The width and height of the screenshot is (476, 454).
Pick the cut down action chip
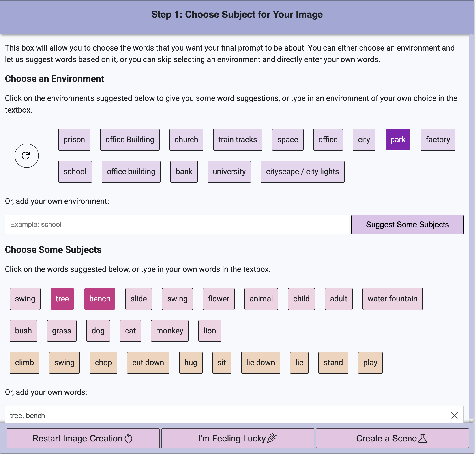(148, 363)
